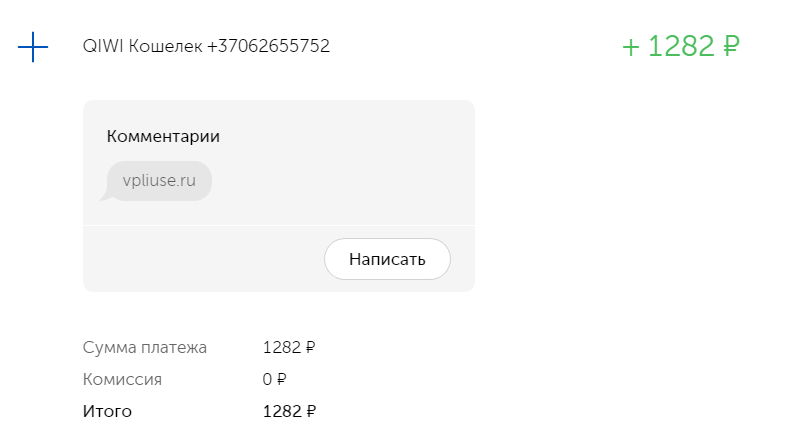Click ruble sign in Сумма платежа row
Viewport: 808px width, 435px height.
(310, 347)
